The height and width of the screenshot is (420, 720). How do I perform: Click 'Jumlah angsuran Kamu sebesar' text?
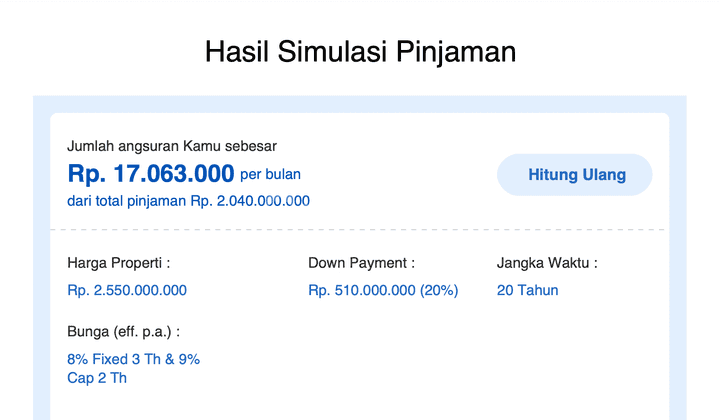coord(172,146)
